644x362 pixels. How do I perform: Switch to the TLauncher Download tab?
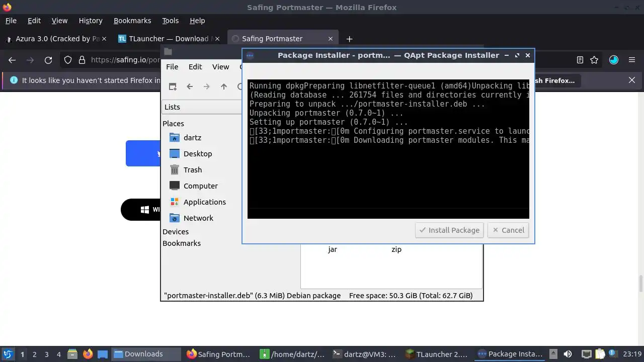(x=169, y=39)
